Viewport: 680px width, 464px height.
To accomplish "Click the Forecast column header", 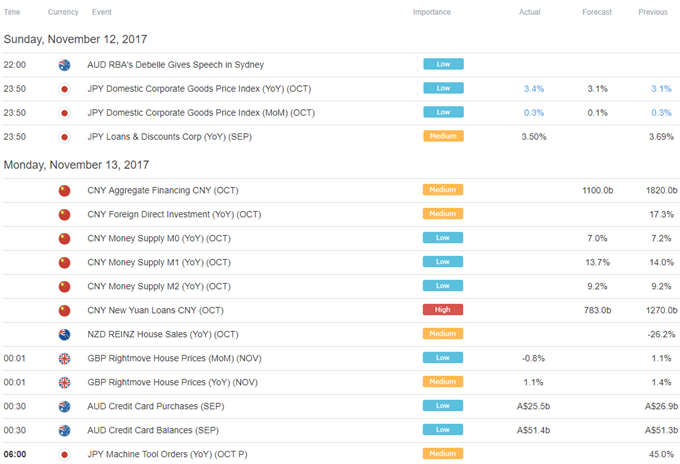I will [597, 12].
